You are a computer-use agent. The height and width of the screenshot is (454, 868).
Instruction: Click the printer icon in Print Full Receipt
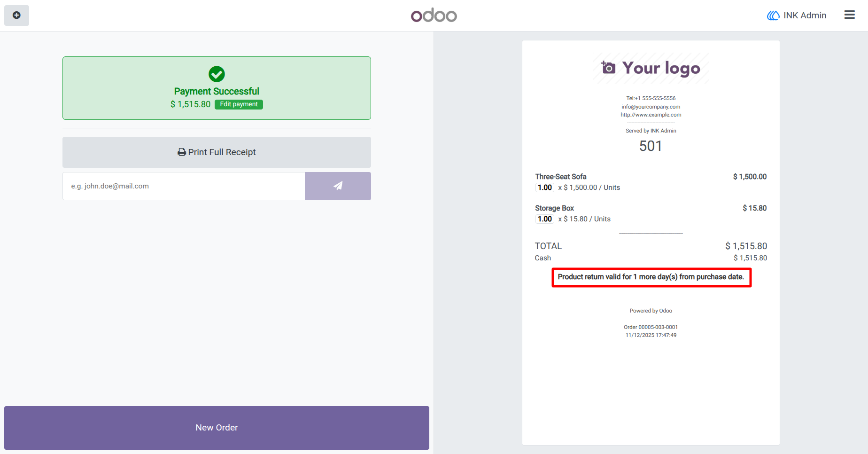click(x=182, y=152)
